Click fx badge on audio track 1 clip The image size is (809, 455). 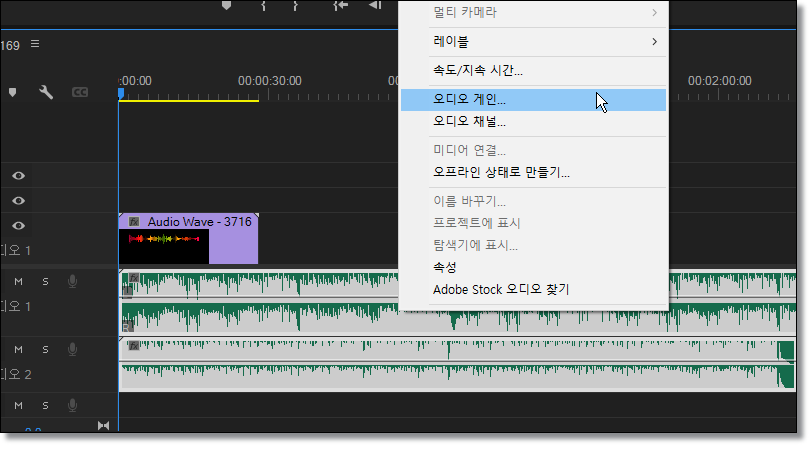134,278
